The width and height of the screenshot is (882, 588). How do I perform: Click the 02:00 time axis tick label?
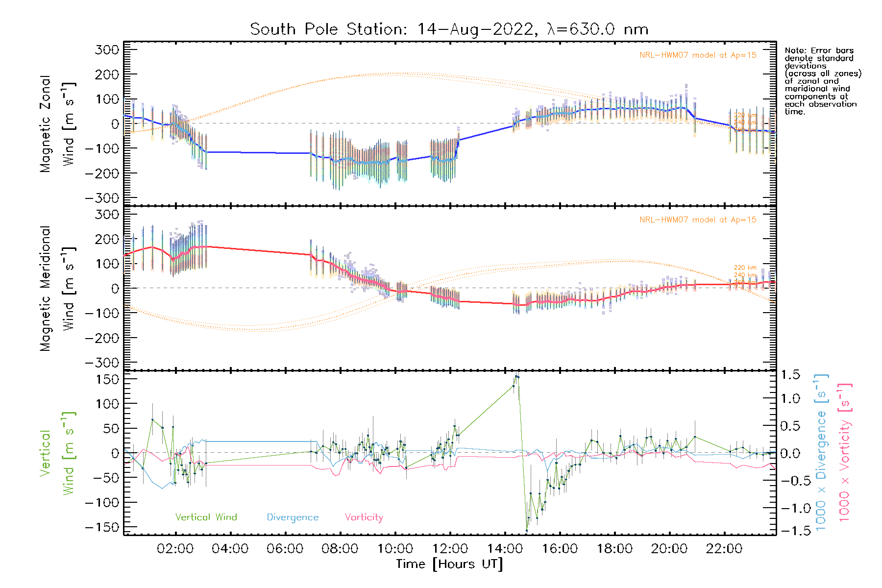click(175, 549)
